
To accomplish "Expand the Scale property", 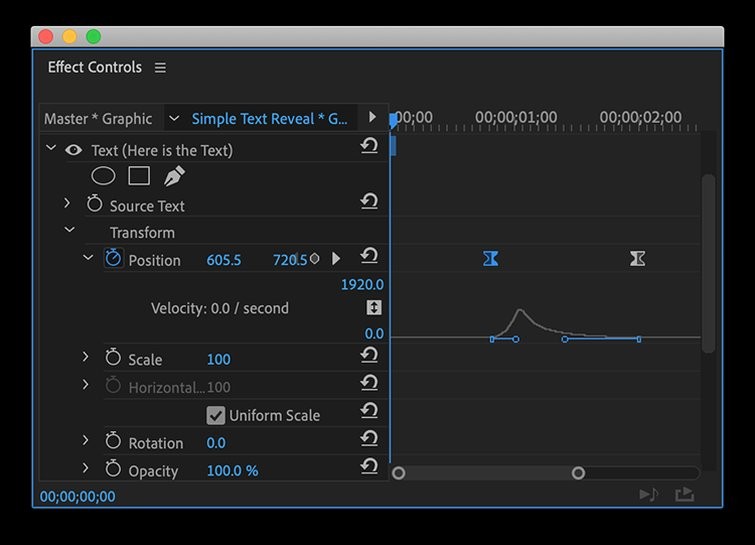I will [85, 357].
